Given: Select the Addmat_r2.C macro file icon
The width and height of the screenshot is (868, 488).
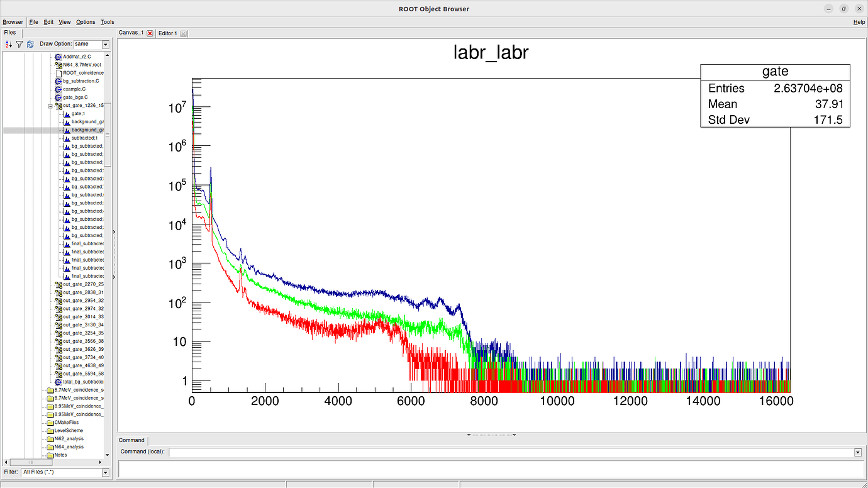Looking at the screenshot, I should pyautogui.click(x=58, y=57).
